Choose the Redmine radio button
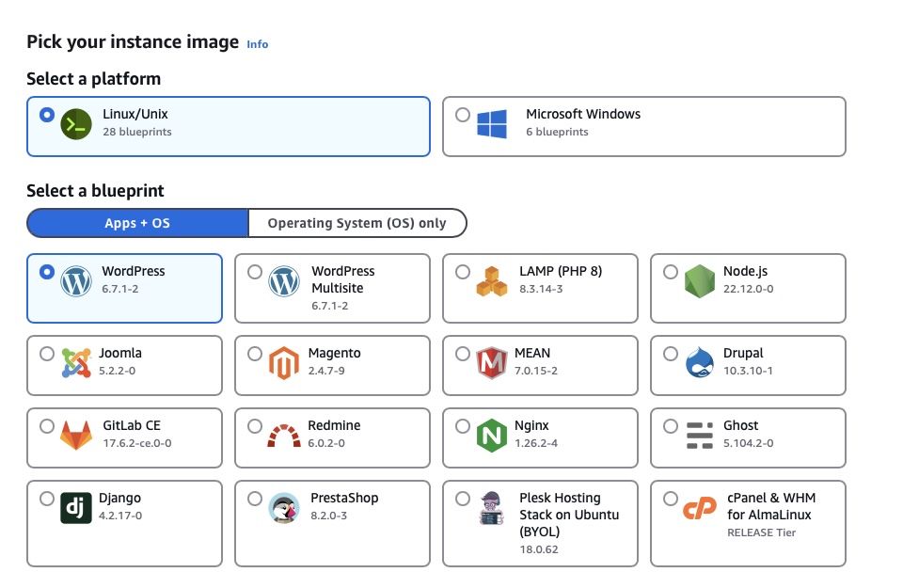This screenshot has height=588, width=903. point(255,426)
